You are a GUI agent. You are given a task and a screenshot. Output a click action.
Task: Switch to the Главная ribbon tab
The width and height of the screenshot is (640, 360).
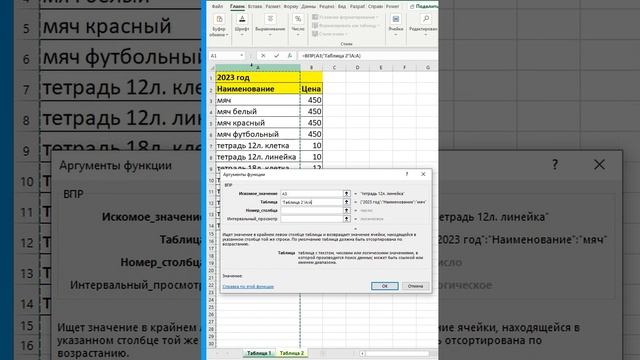coord(237,7)
